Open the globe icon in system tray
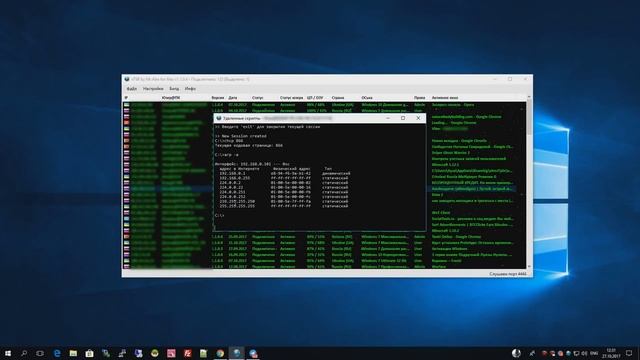This screenshot has width=640, height=360. pos(568,353)
